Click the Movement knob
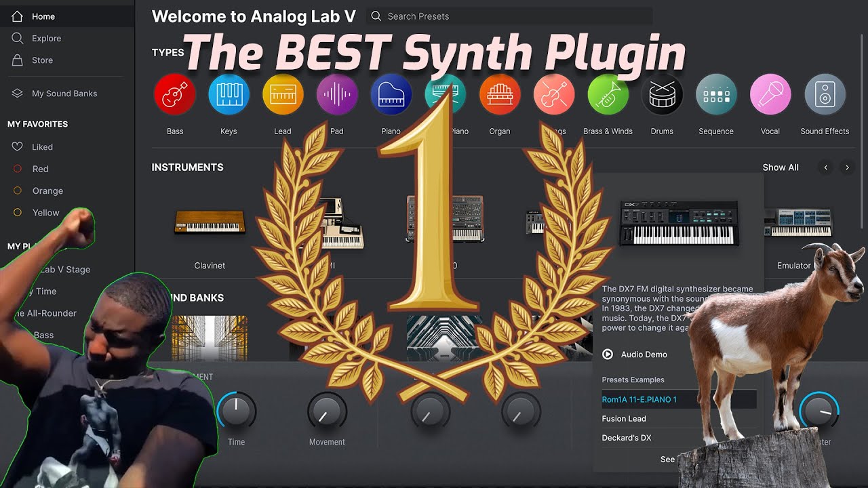The image size is (868, 488). tap(327, 411)
